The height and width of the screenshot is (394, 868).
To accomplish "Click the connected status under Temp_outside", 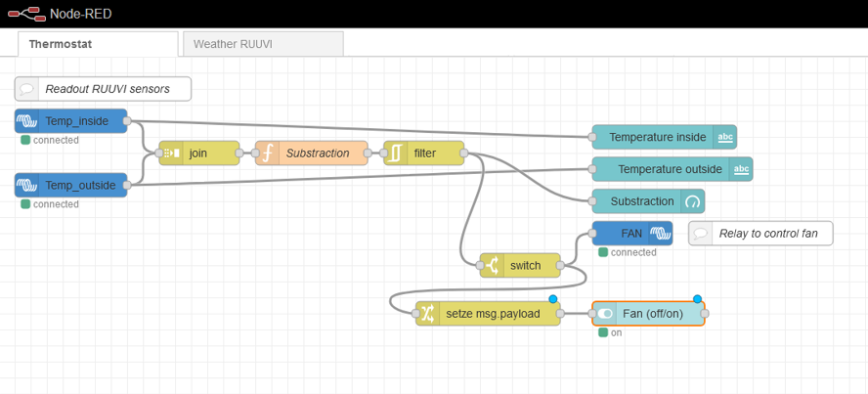I will [50, 204].
